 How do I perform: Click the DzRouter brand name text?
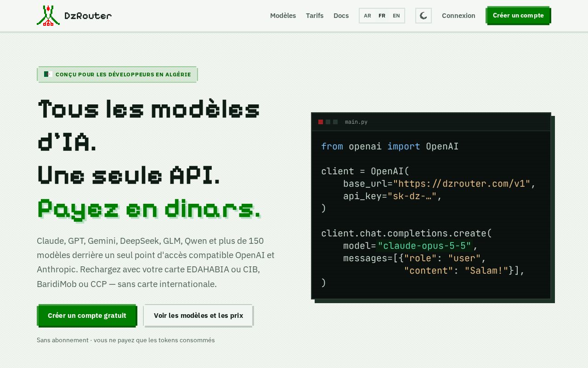88,16
